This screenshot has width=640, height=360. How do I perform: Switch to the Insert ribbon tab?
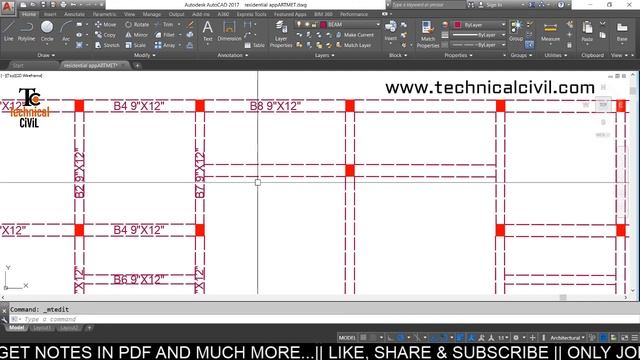(x=50, y=14)
